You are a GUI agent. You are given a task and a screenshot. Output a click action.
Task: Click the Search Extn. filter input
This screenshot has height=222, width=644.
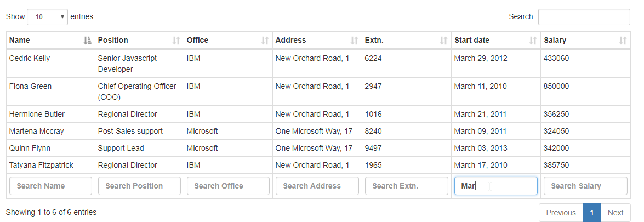pos(407,186)
